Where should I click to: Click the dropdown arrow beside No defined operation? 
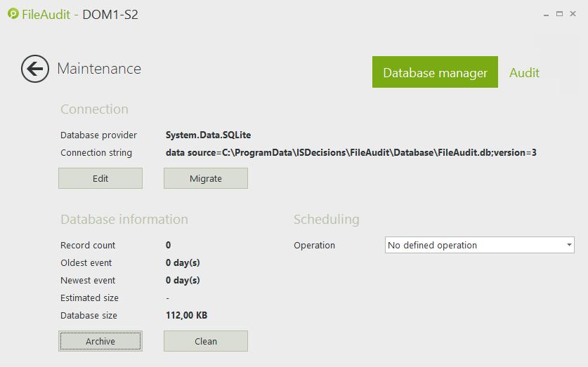pyautogui.click(x=568, y=245)
